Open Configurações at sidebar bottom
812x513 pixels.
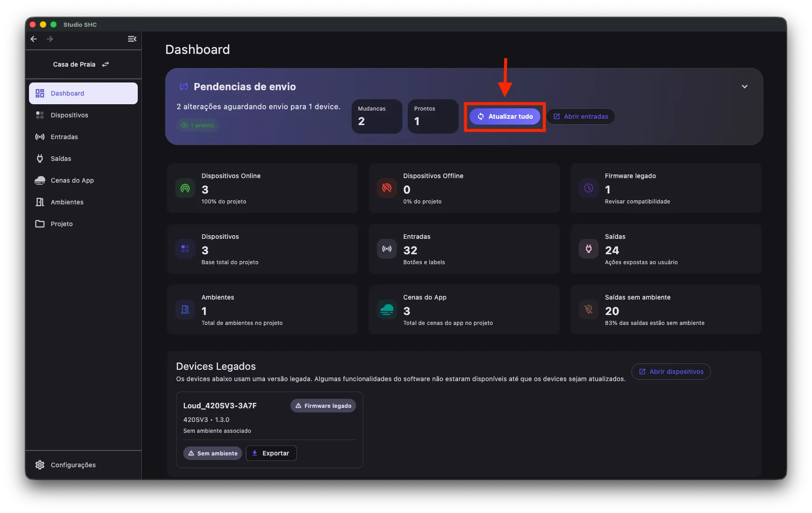tap(83, 465)
